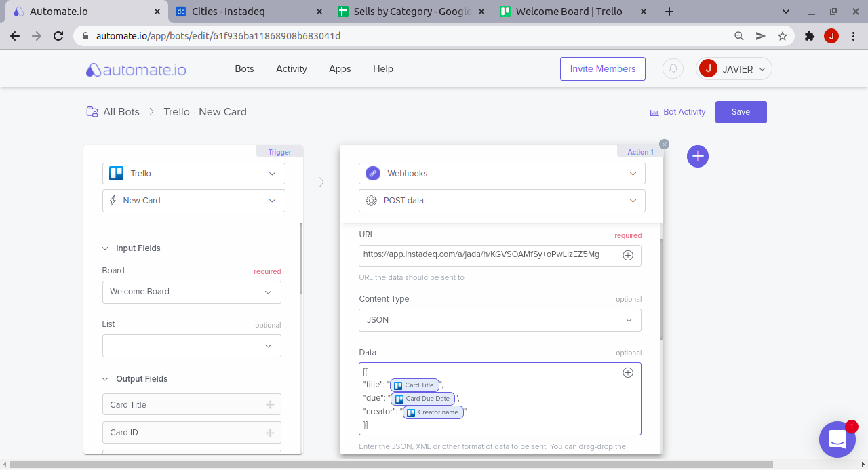Screen dimensions: 868x470
Task: Click inside the Data text area
Action: pos(500,399)
